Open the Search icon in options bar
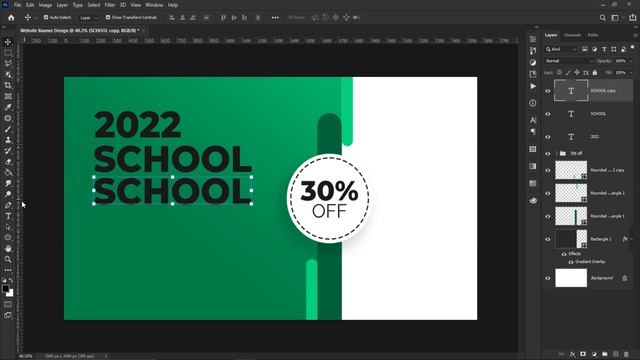Image resolution: width=640 pixels, height=360 pixels. pyautogui.click(x=602, y=18)
